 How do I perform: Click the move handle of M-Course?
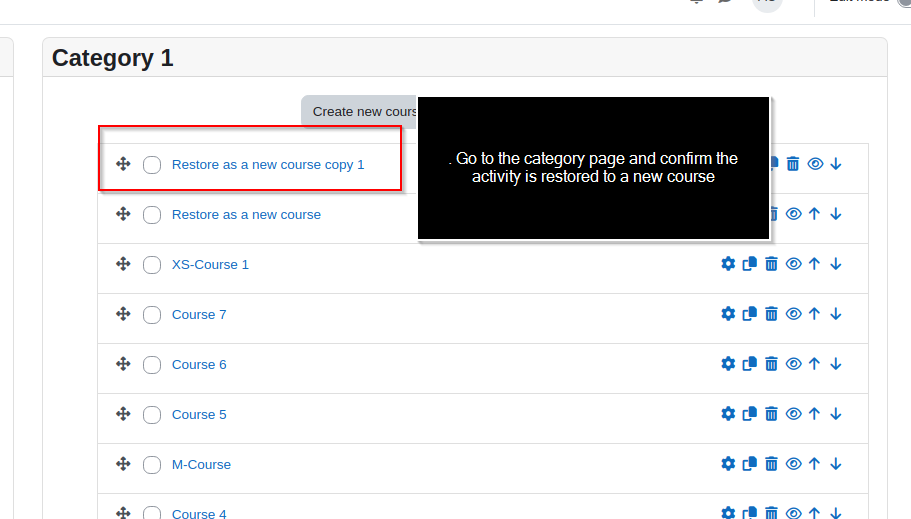point(123,464)
